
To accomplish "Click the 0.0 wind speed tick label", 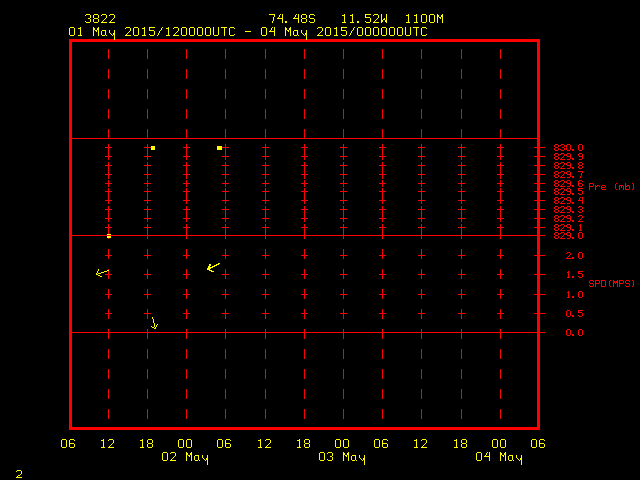I will pos(574,333).
